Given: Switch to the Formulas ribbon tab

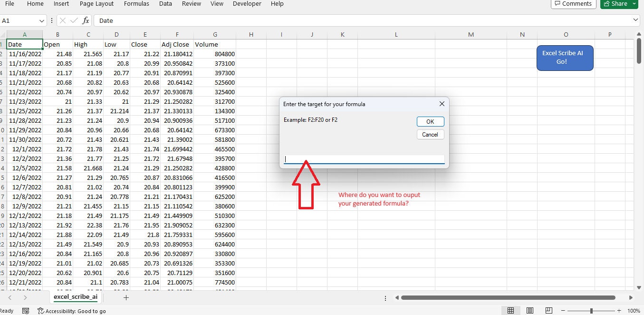Looking at the screenshot, I should coord(136,4).
